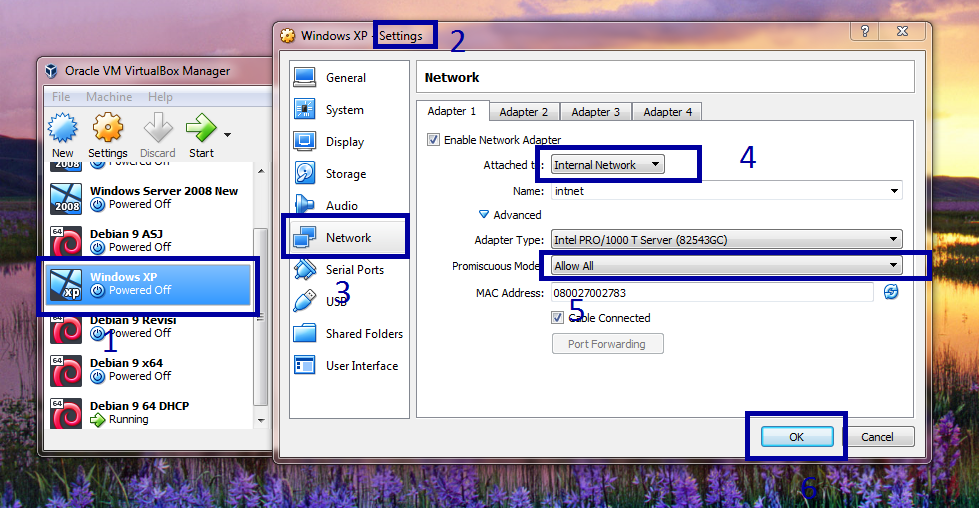Open the Display settings category

click(349, 142)
